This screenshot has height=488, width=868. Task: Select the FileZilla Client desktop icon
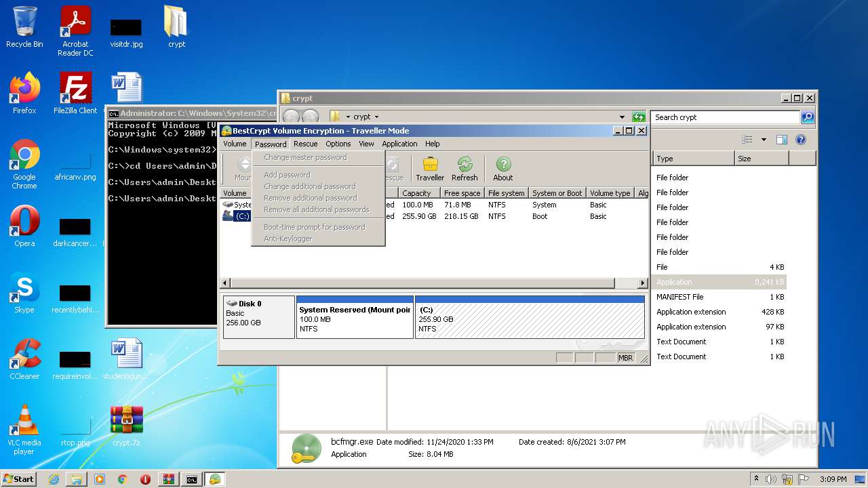tap(75, 94)
